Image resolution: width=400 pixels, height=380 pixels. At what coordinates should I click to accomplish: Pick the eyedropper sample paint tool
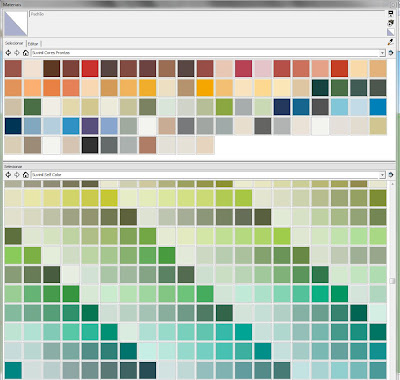390,43
